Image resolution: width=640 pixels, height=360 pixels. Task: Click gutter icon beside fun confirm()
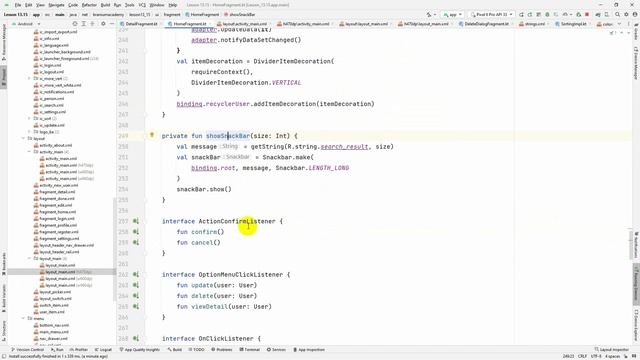click(x=136, y=232)
